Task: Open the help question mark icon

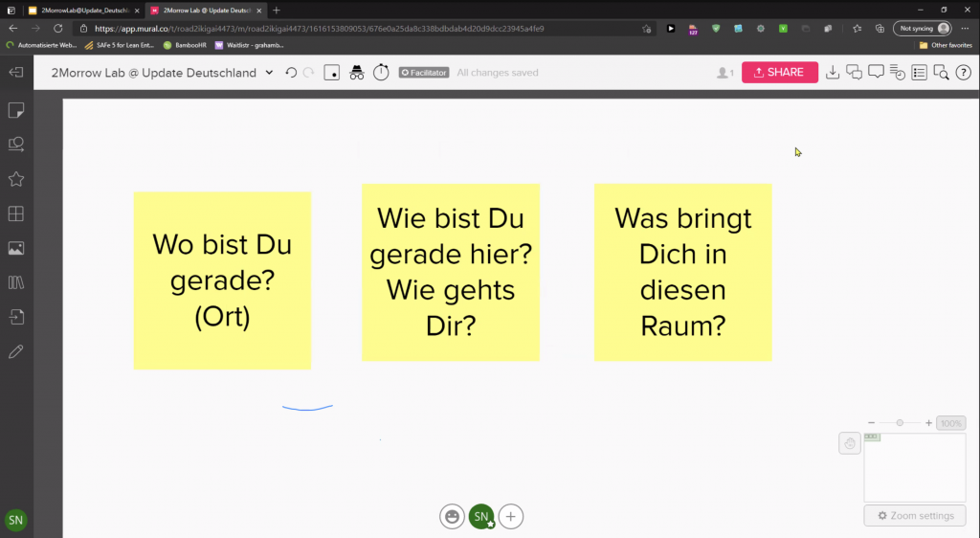Action: tap(964, 73)
